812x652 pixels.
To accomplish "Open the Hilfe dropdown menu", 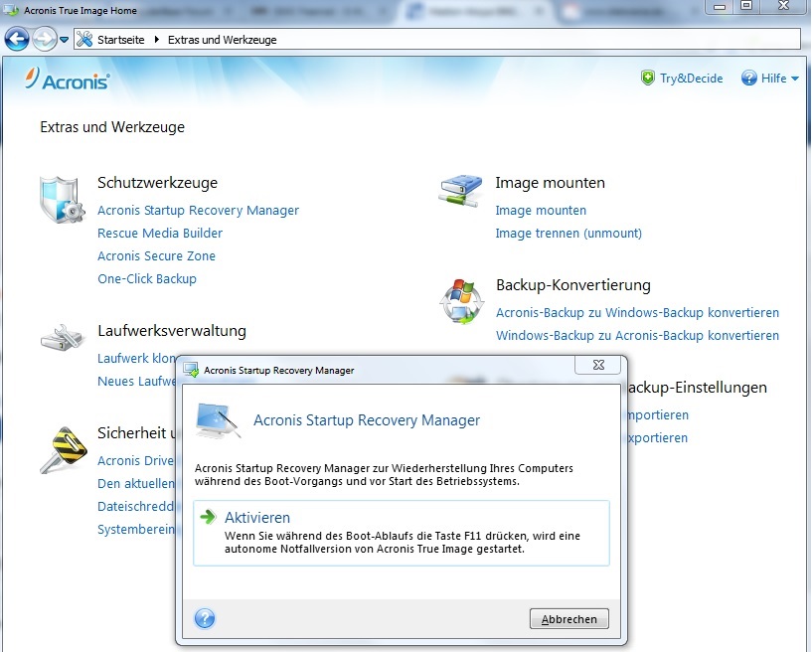I will 780,79.
